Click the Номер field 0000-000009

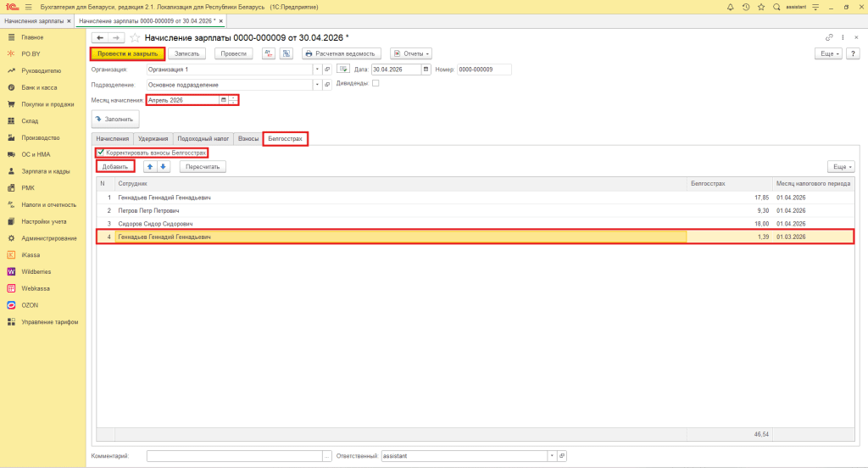484,70
